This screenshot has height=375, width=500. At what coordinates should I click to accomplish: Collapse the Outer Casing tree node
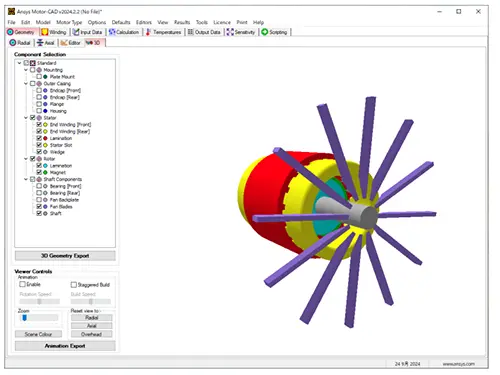point(26,84)
